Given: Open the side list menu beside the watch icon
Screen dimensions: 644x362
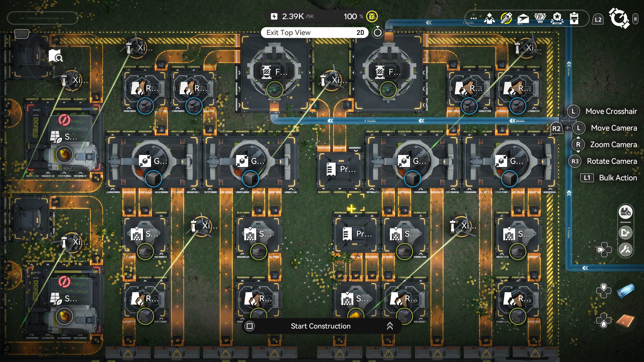Looking at the screenshot, I should (635, 19).
